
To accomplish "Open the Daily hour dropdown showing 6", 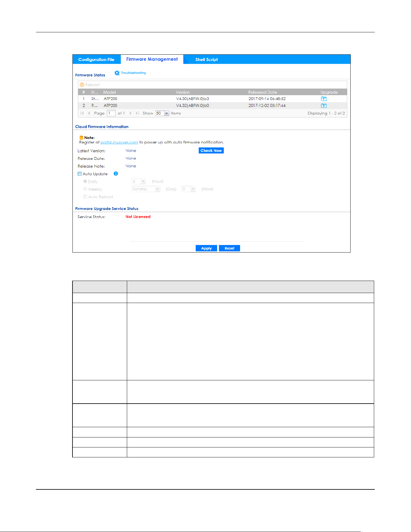I will (x=139, y=181).
